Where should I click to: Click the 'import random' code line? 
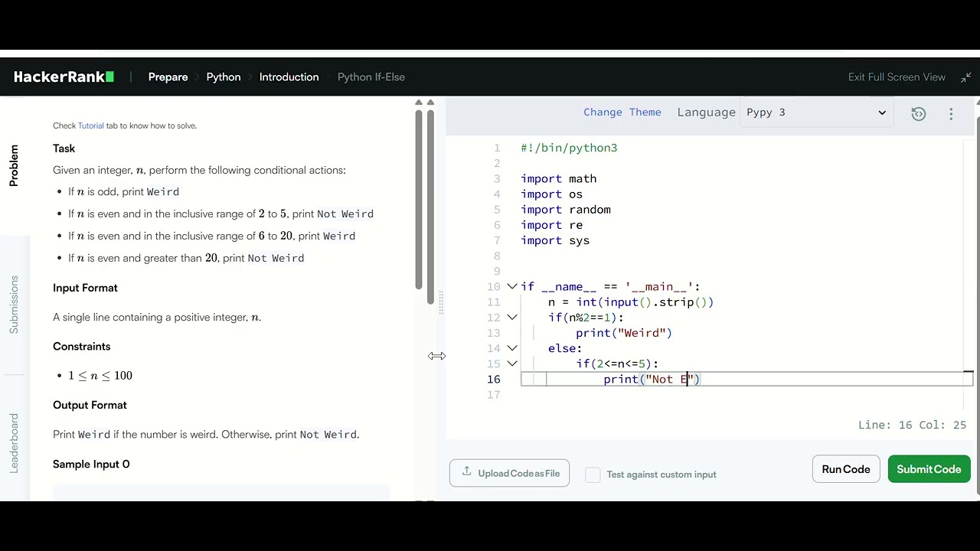click(x=566, y=209)
